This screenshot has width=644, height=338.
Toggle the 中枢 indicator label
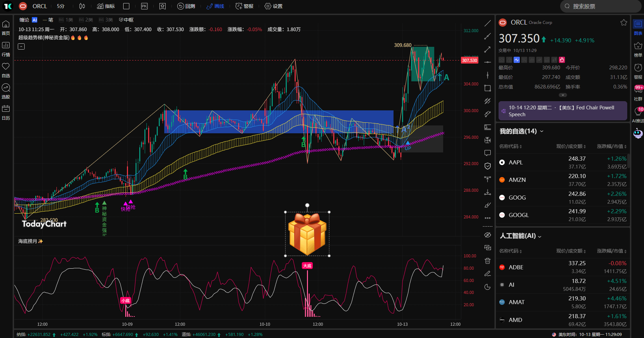pyautogui.click(x=127, y=19)
